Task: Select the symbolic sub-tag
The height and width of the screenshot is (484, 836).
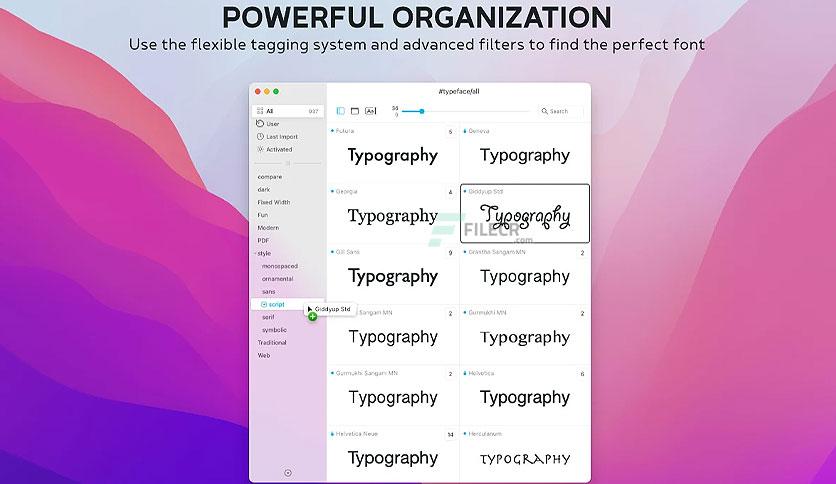Action: click(x=275, y=330)
